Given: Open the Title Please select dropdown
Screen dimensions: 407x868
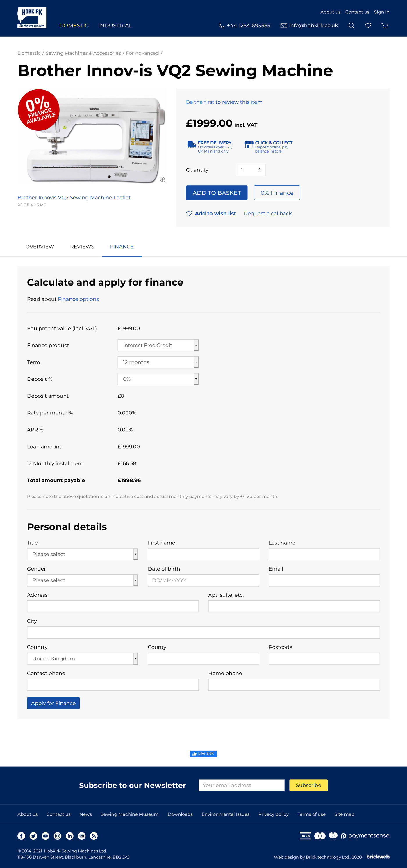Looking at the screenshot, I should (83, 554).
